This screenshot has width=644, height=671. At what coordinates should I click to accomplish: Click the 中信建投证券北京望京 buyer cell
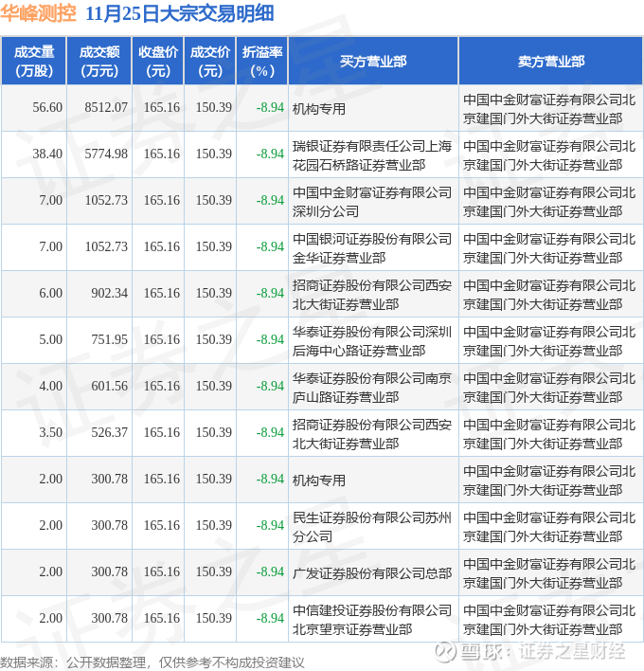(x=372, y=620)
